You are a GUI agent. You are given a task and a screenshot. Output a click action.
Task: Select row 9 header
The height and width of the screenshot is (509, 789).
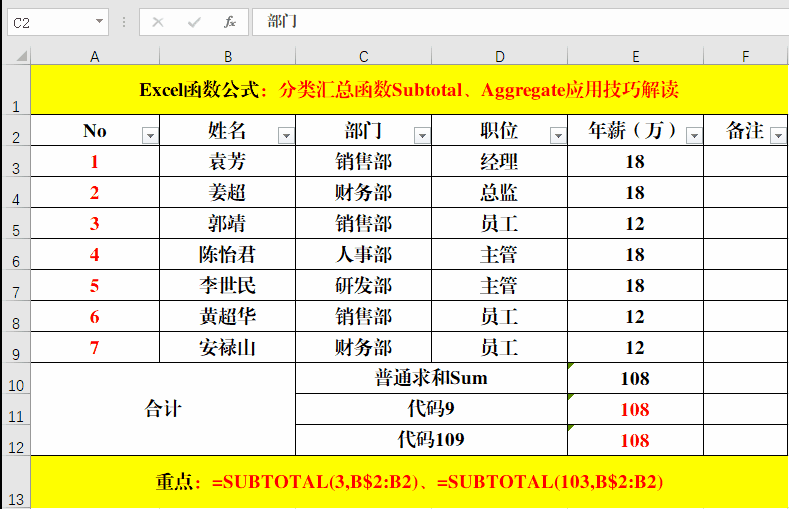click(x=16, y=348)
